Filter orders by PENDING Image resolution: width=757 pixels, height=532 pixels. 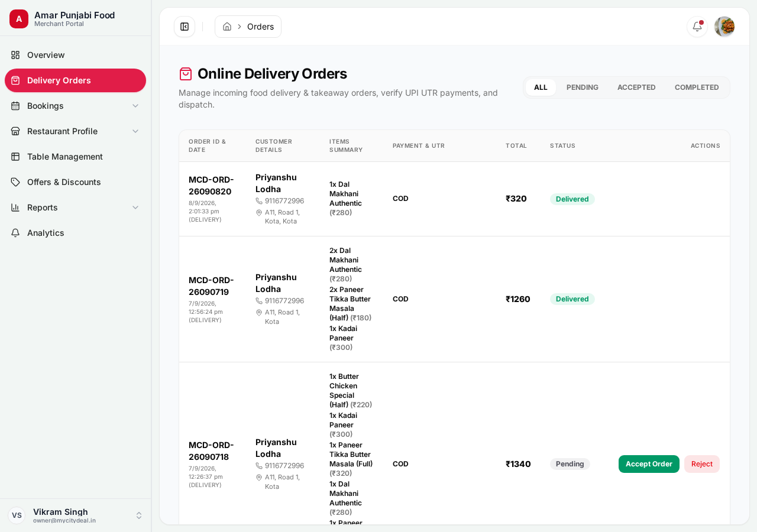[x=583, y=87]
